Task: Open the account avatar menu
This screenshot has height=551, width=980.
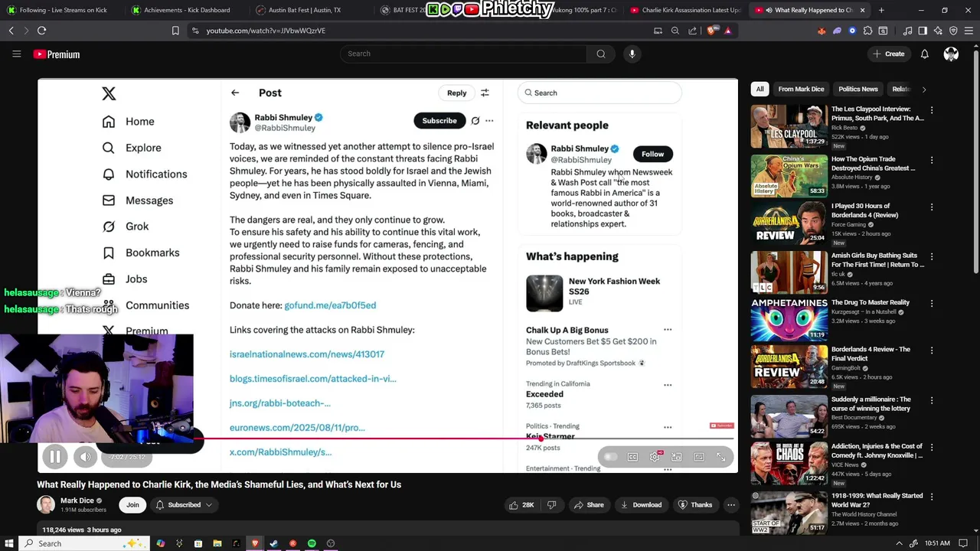Action: 951,54
